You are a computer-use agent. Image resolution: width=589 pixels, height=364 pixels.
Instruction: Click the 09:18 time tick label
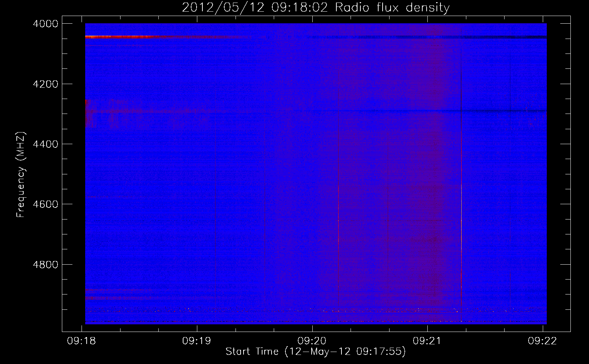[82, 341]
